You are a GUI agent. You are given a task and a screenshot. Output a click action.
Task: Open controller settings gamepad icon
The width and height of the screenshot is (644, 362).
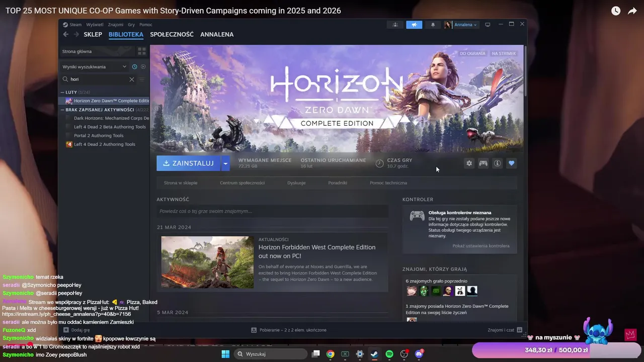pyautogui.click(x=483, y=163)
